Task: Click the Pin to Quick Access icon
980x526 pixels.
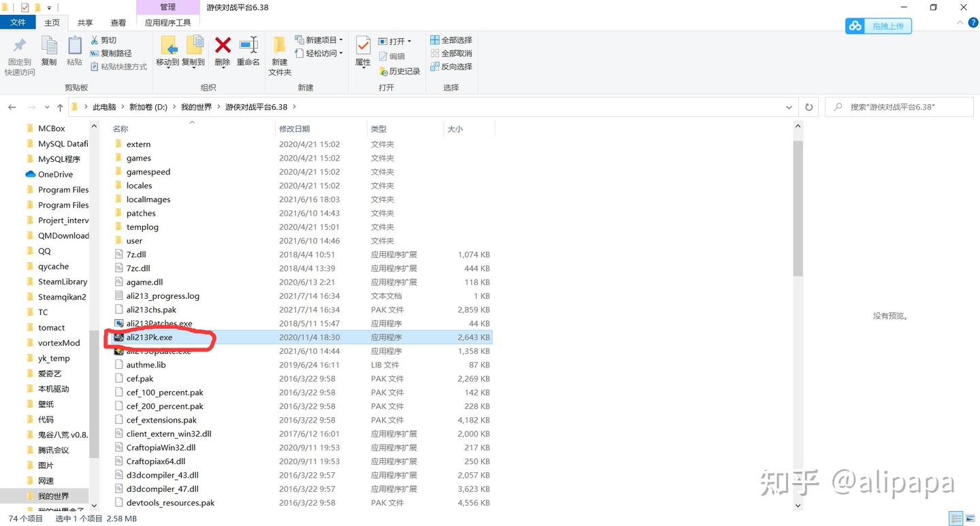Action: (x=20, y=46)
